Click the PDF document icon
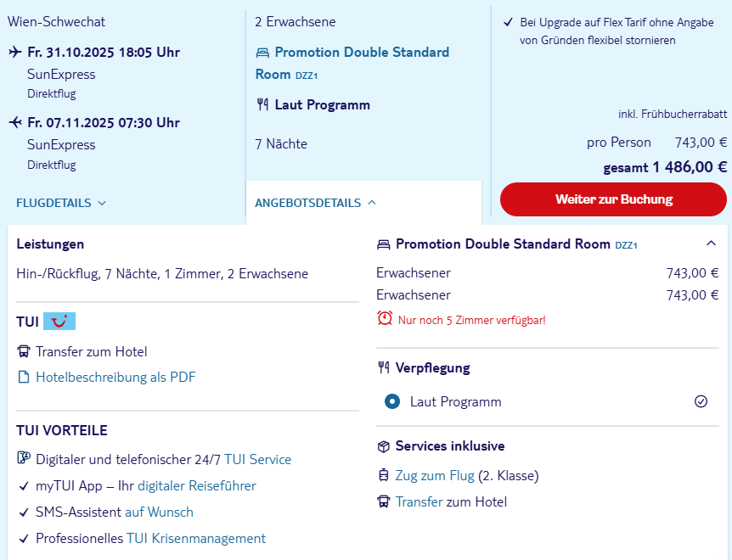This screenshot has width=732, height=560. pos(23,377)
